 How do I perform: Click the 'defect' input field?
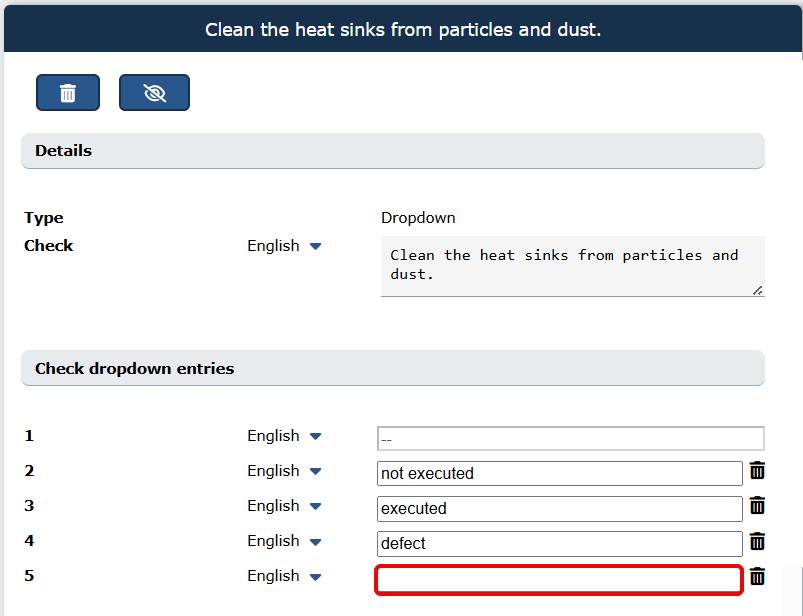[x=560, y=543]
